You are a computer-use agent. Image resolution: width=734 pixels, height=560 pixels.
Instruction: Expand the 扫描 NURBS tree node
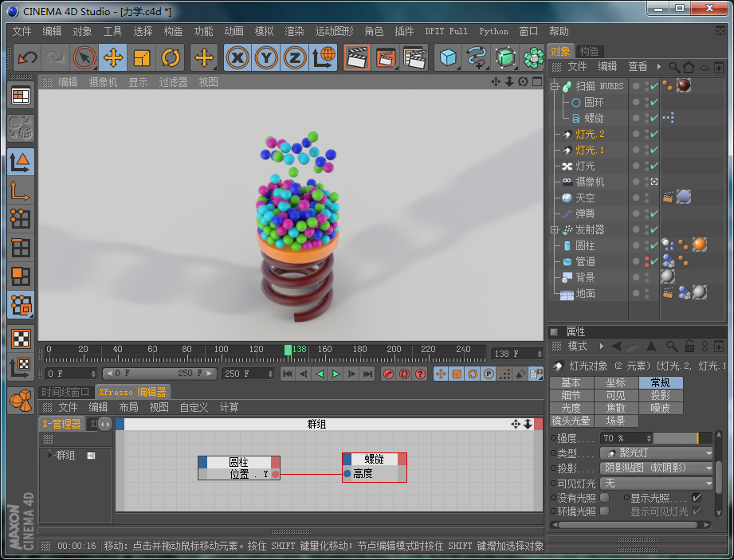coord(554,86)
